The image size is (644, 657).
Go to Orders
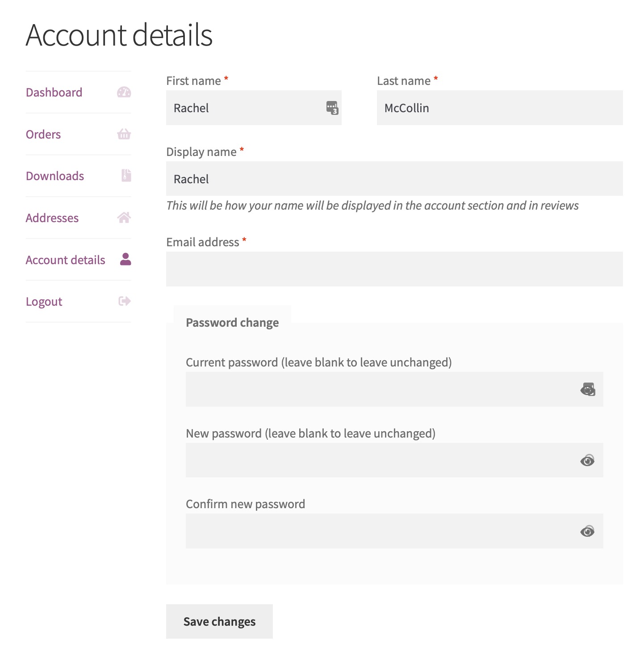[x=43, y=135]
